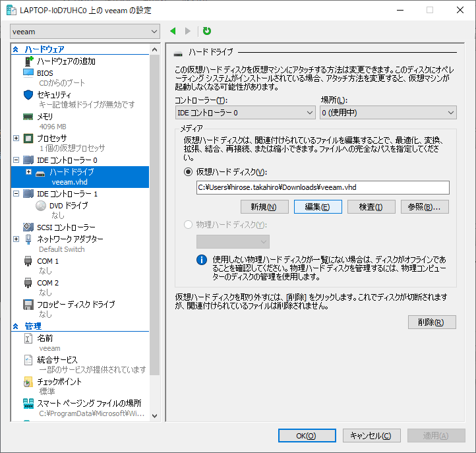Click the フロッピー ディスク ドライブ icon

tap(28, 305)
